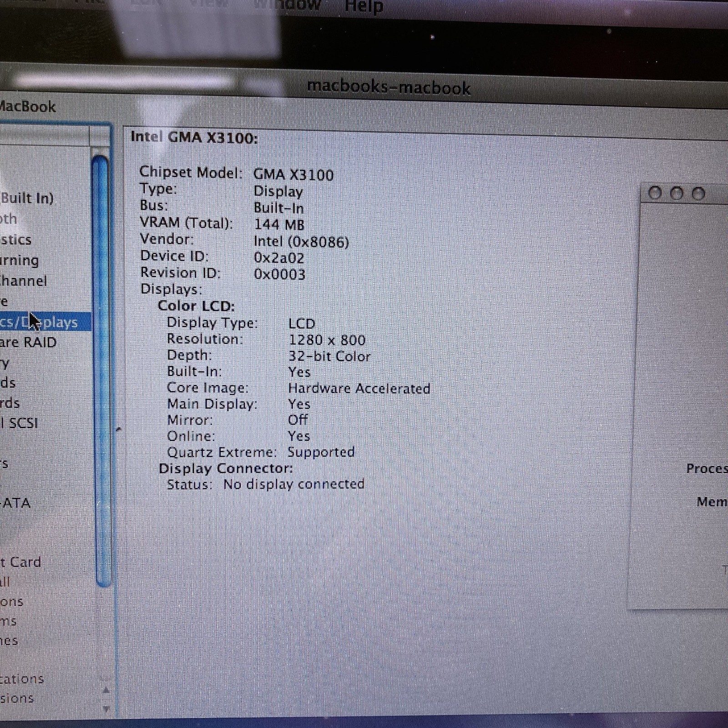Select the sidebar item ending in 't Card'
This screenshot has height=728, width=728.
pos(20,562)
